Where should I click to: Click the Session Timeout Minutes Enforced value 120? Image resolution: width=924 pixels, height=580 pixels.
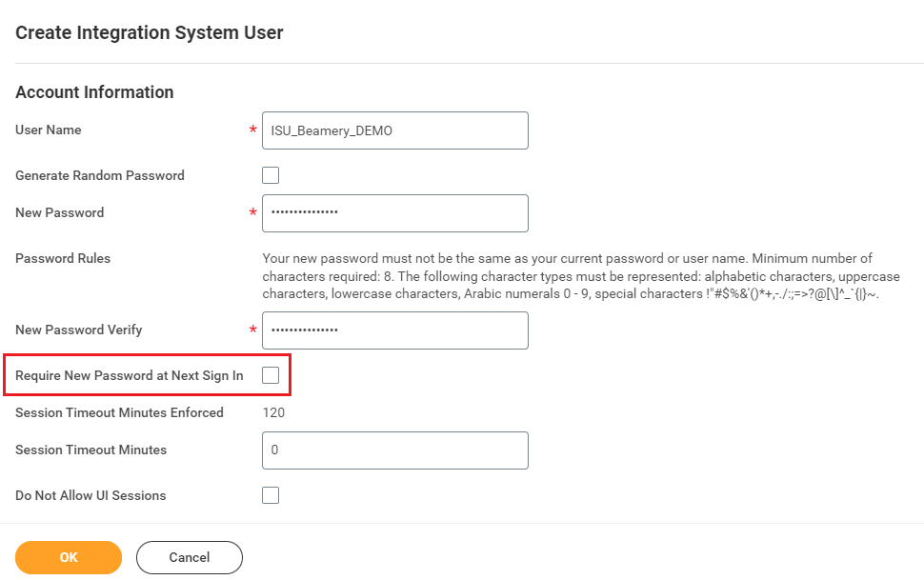273,412
